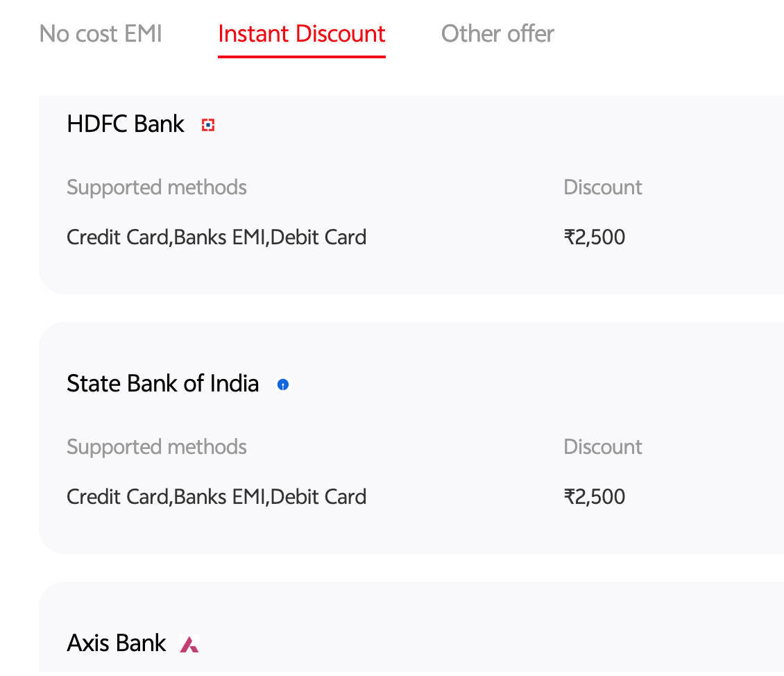This screenshot has width=784, height=676.
Task: Click the Axis Bank offer card
Action: (x=411, y=629)
